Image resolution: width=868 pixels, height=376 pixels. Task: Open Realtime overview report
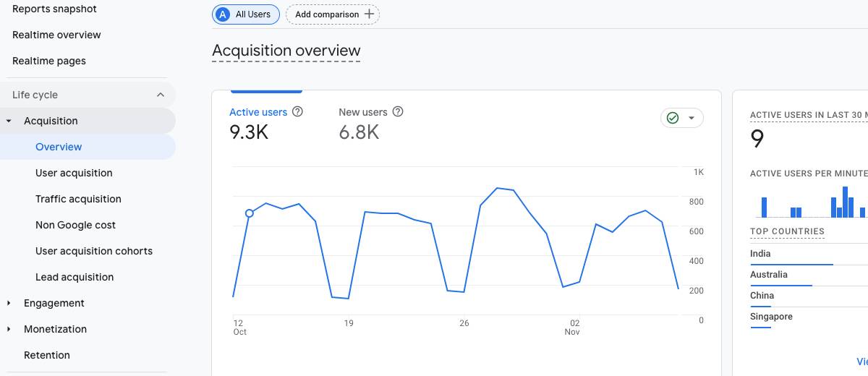click(56, 35)
